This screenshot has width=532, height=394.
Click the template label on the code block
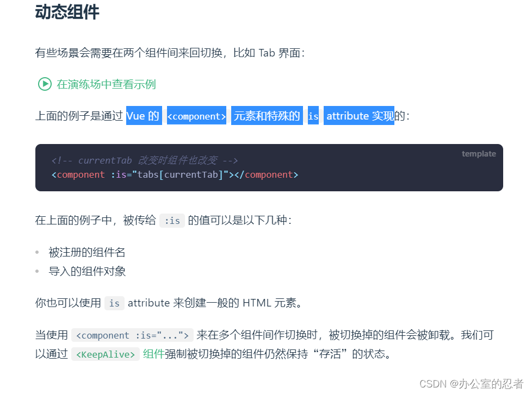click(479, 153)
